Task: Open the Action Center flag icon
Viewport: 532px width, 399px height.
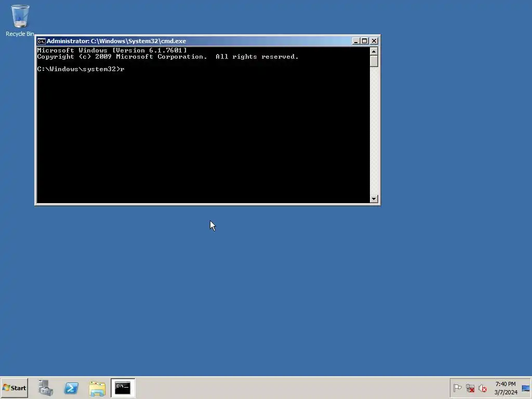Action: coord(457,388)
